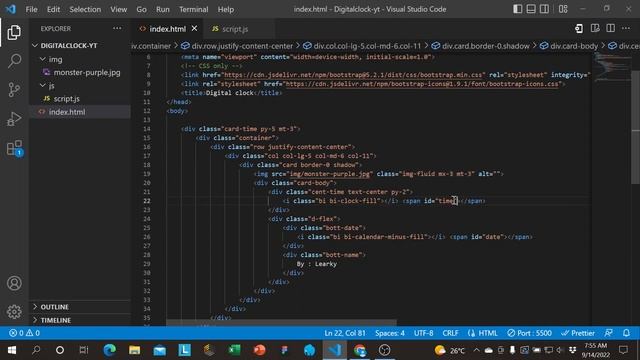The image size is (640, 360).
Task: Toggle the bottom panel layout icon
Action: click(531, 9)
